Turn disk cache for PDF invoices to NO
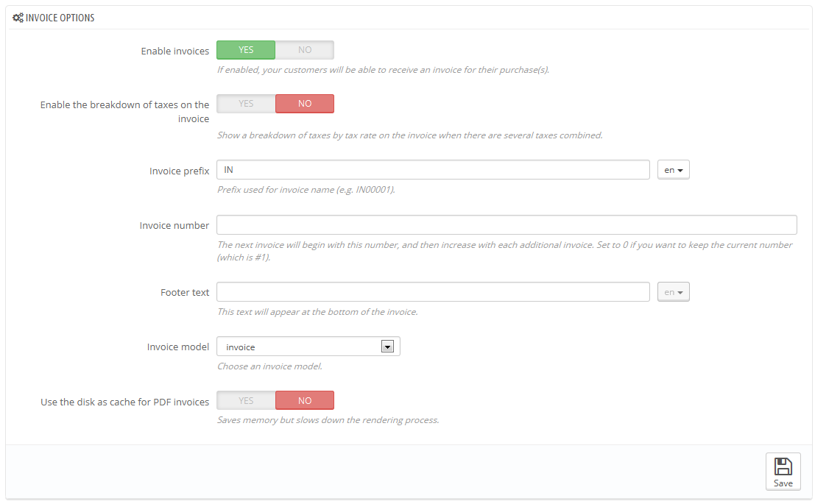 click(305, 400)
